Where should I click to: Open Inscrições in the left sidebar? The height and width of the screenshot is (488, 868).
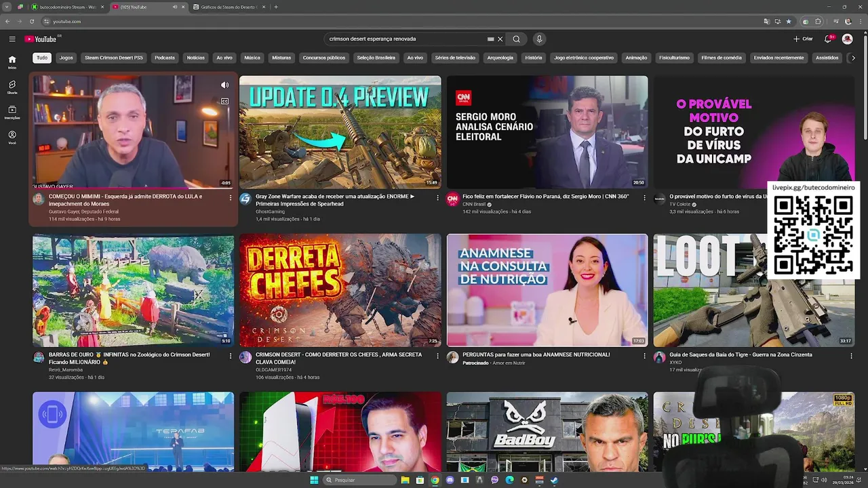12,113
